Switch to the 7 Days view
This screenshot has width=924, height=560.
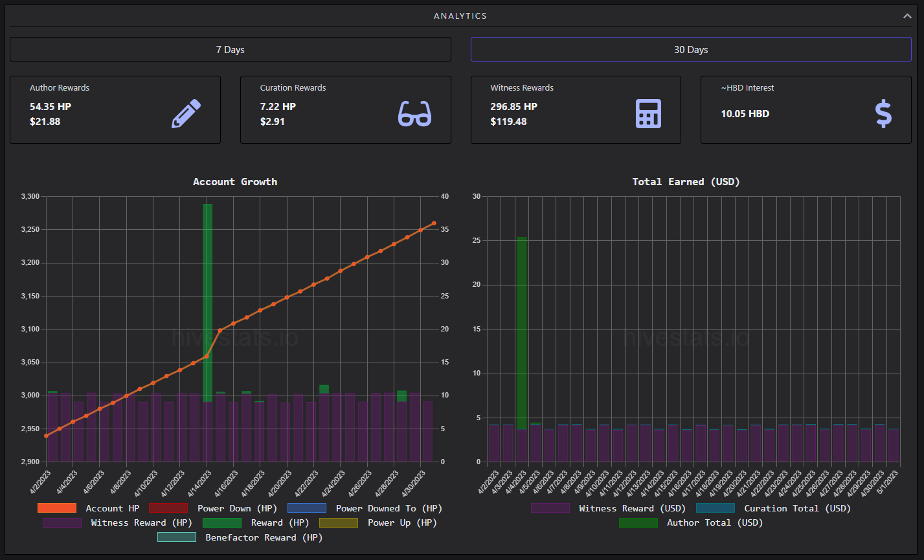[231, 49]
